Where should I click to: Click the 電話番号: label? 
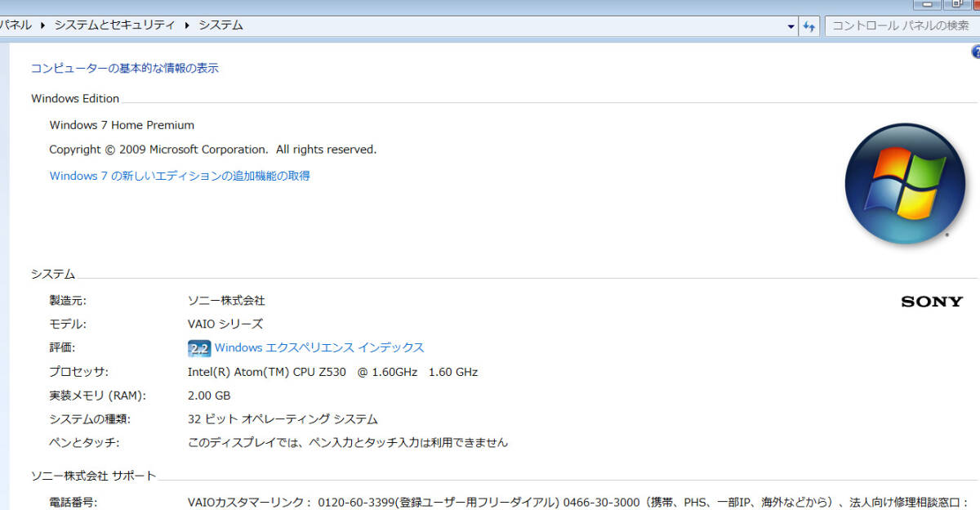(73, 503)
